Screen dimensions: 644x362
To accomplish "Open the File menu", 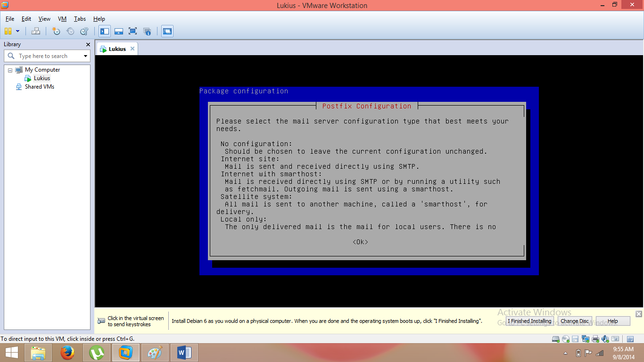I will (x=10, y=19).
